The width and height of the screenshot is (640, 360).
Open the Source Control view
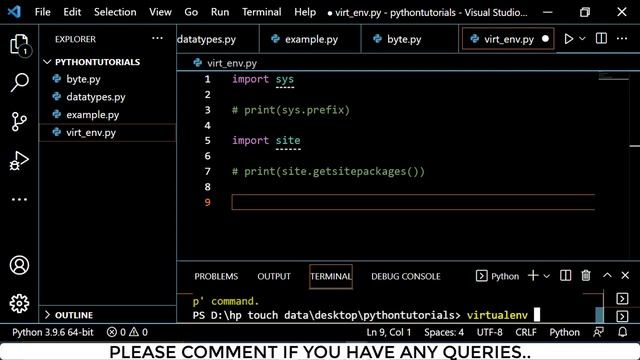[19, 122]
